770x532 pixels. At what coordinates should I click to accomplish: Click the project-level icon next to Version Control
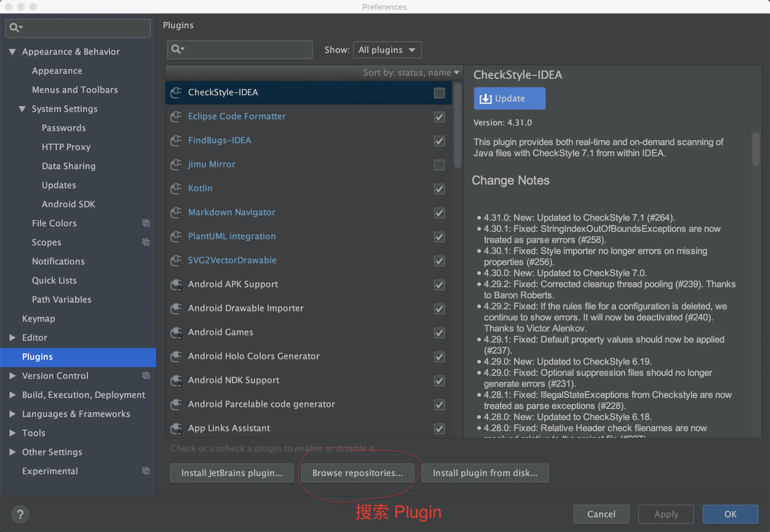tap(146, 376)
